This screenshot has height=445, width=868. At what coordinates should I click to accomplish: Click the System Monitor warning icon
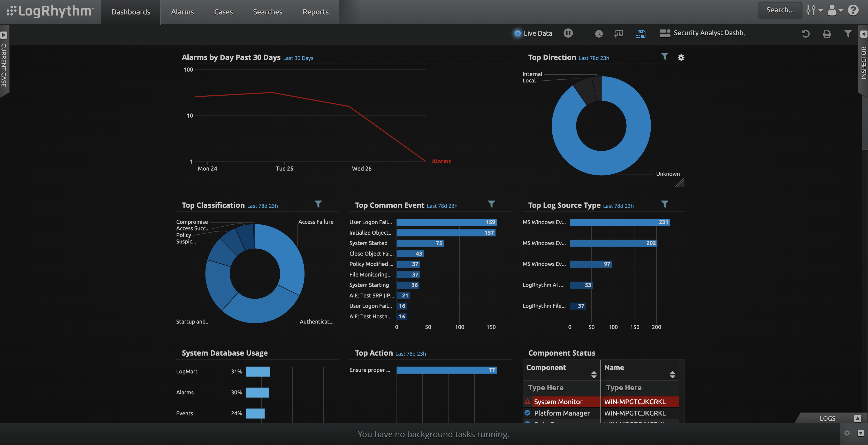(x=528, y=401)
